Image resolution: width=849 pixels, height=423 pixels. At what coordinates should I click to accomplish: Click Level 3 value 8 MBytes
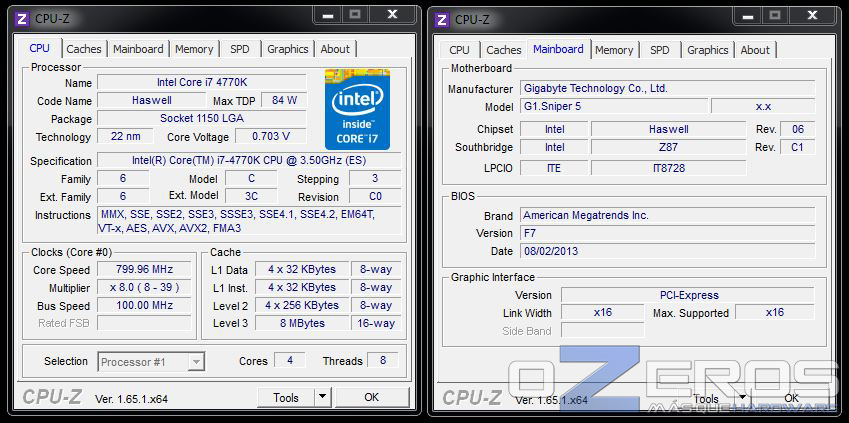coord(302,323)
